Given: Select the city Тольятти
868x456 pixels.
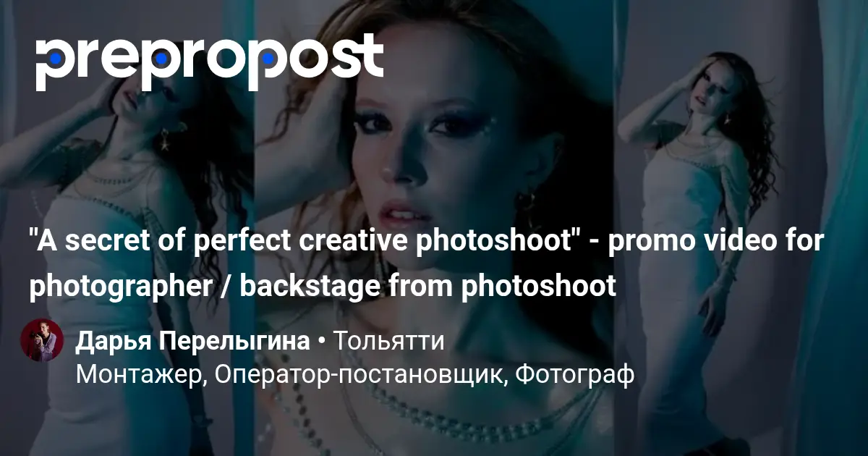Looking at the screenshot, I should click(x=388, y=341).
